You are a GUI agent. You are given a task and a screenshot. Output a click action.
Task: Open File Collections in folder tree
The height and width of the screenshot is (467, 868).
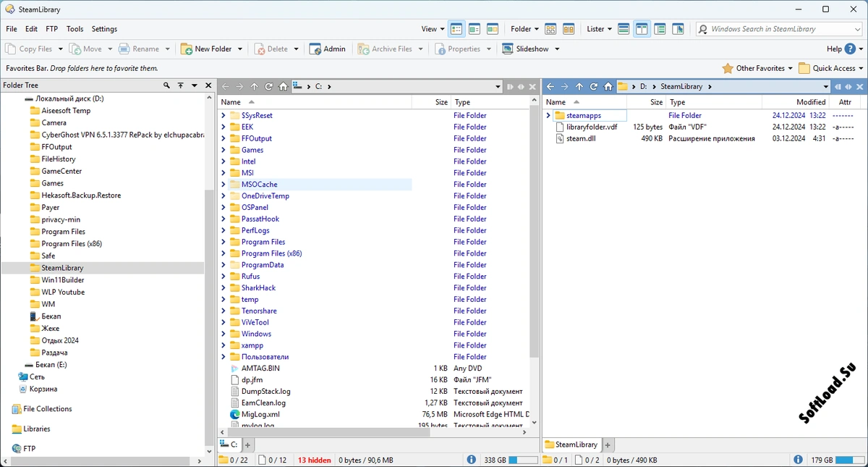point(42,409)
